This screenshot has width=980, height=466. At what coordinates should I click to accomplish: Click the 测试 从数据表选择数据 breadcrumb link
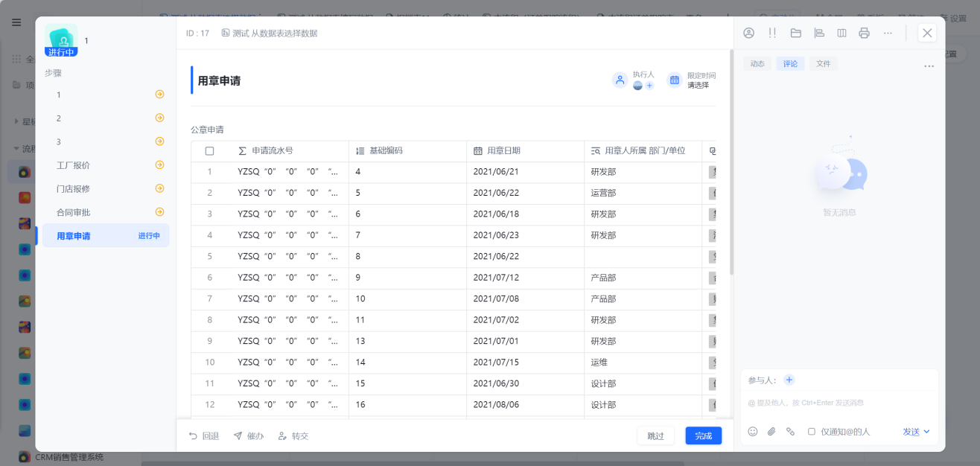pyautogui.click(x=270, y=33)
